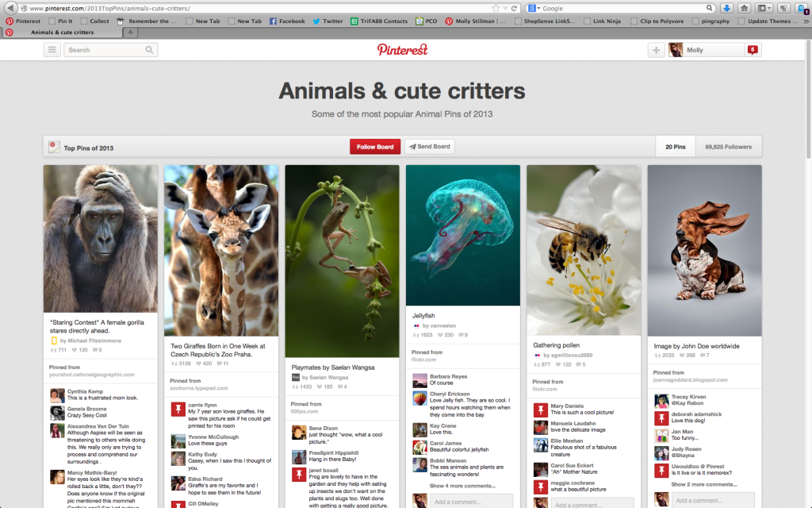812x508 pixels.
Task: Click the Follow Board button
Action: 374,146
